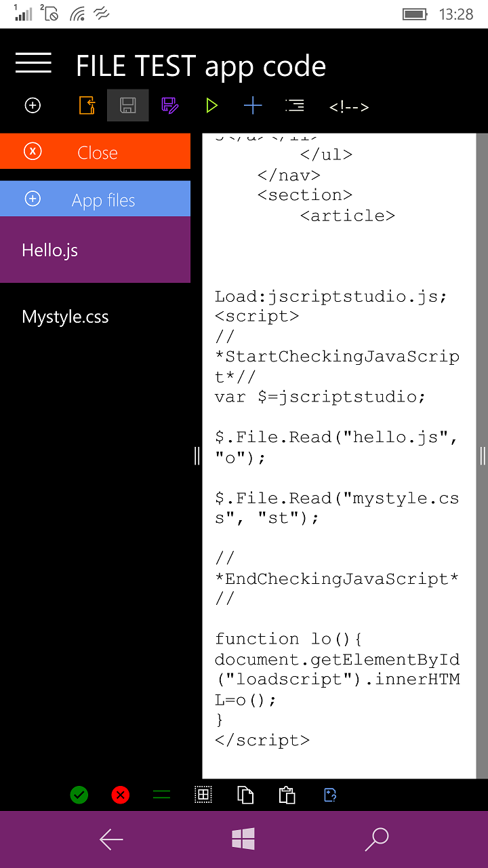The width and height of the screenshot is (488, 868).
Task: Insert HTML comment with <!--> button
Action: [x=348, y=106]
